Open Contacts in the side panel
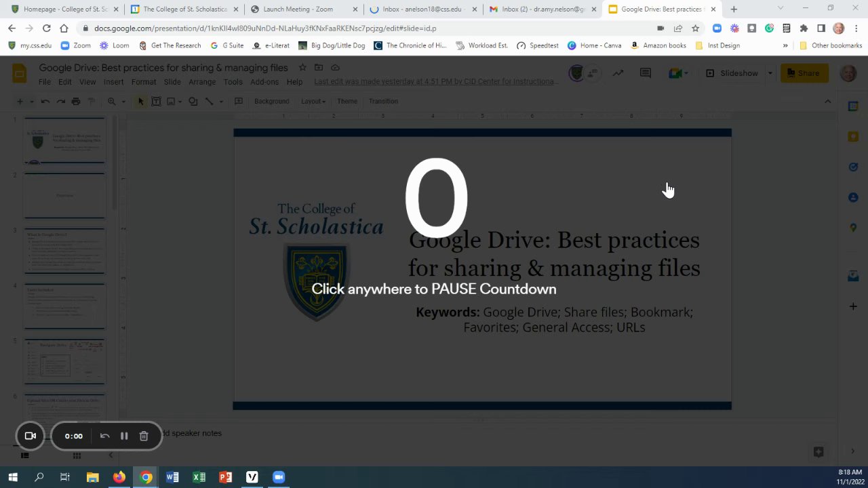This screenshot has height=488, width=868. (x=853, y=197)
